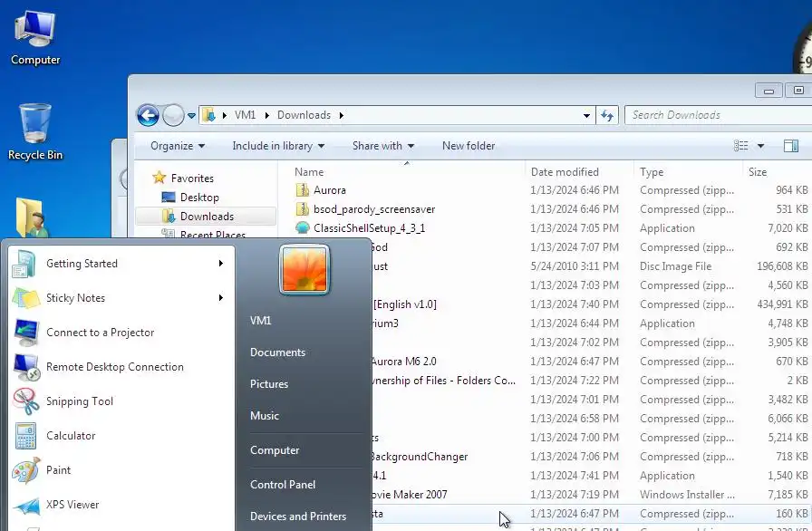812x531 pixels.
Task: Open the user folder desktop icon
Action: (32, 217)
